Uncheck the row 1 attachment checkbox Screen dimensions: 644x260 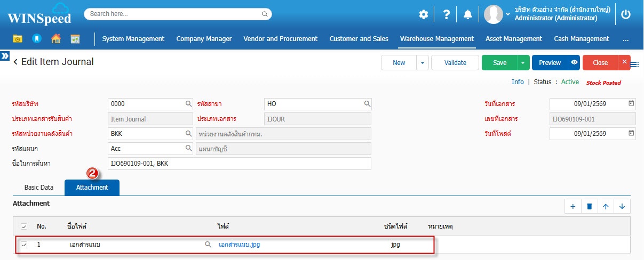point(24,245)
